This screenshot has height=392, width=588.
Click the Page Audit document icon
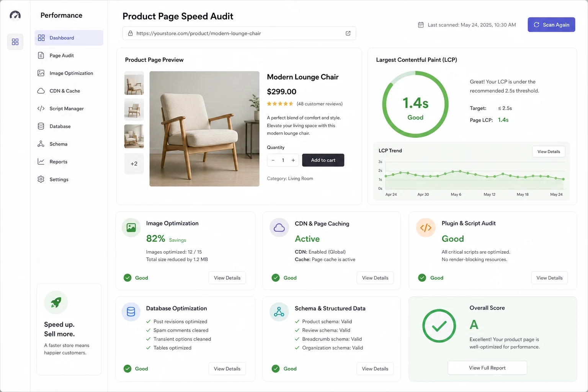tap(41, 56)
